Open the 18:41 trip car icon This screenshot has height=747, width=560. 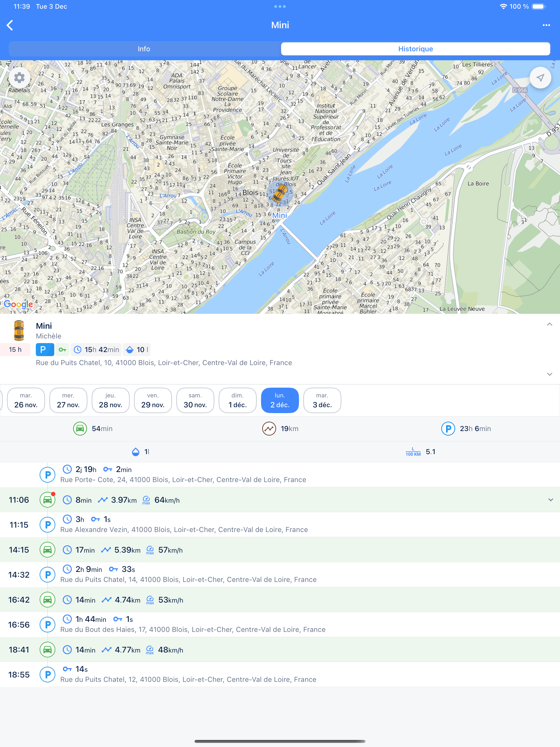click(47, 650)
